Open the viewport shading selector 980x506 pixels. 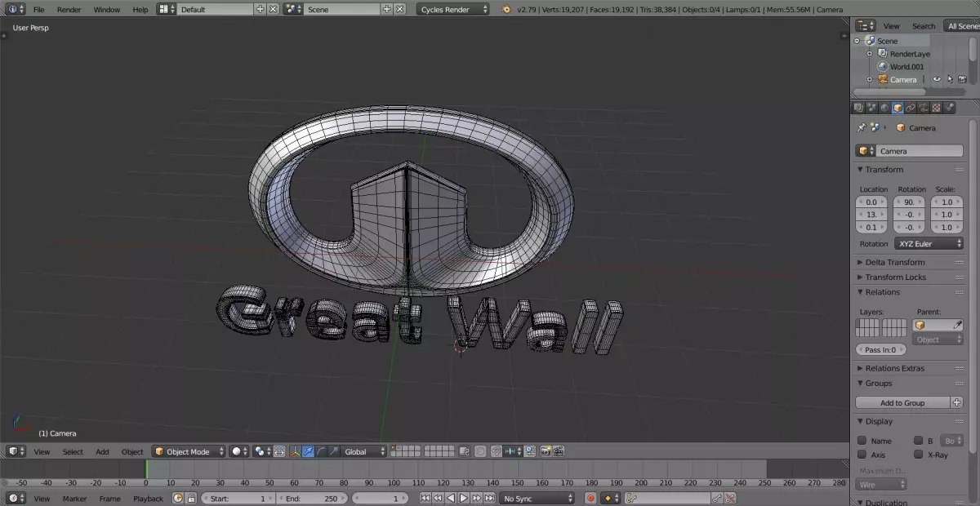pyautogui.click(x=238, y=451)
